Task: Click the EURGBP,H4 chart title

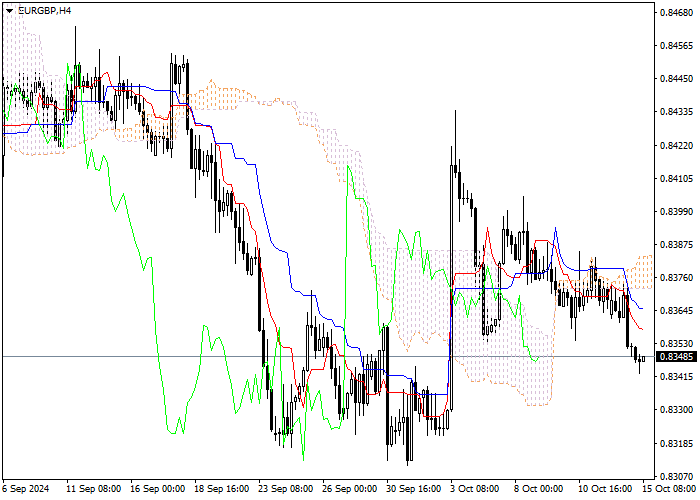Action: coord(45,10)
